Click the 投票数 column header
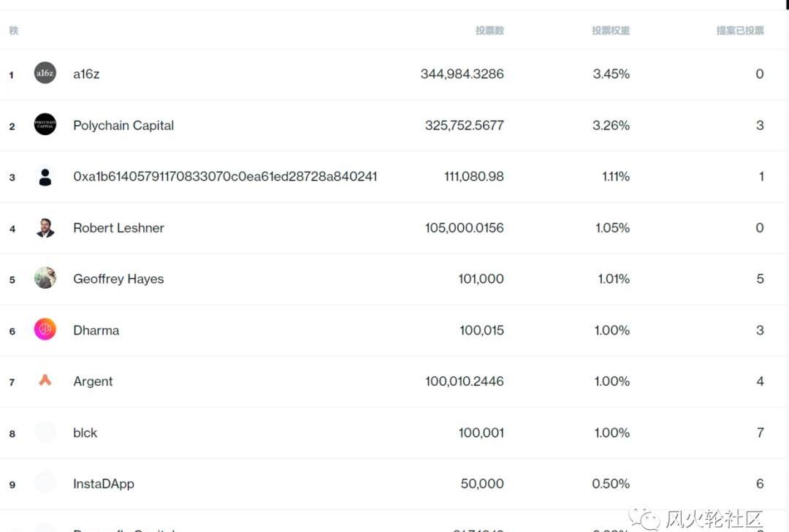The height and width of the screenshot is (532, 789). (489, 31)
